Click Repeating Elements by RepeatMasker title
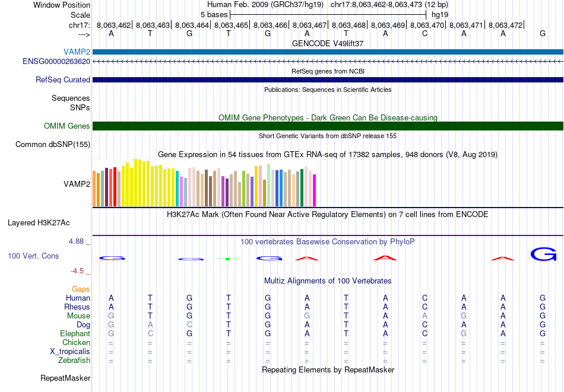This screenshot has height=392, width=564. click(328, 369)
